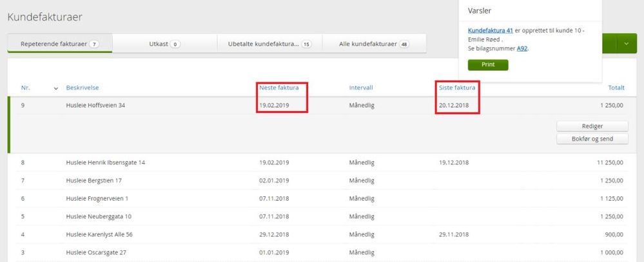The height and width of the screenshot is (262, 644).
Task: Open the Utkast tab
Action: (x=164, y=44)
